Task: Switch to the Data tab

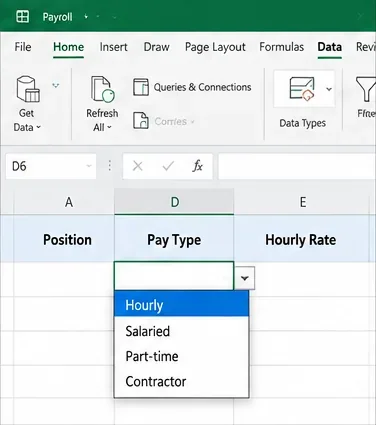Action: (x=329, y=47)
